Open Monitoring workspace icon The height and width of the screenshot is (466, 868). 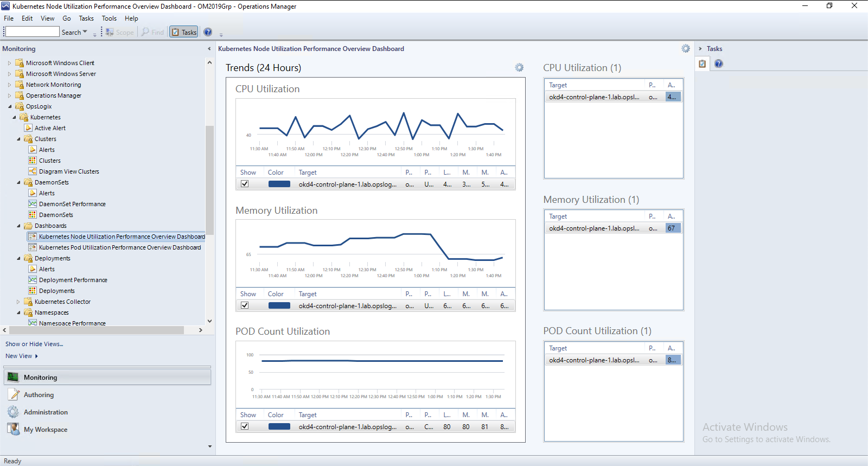[13, 378]
